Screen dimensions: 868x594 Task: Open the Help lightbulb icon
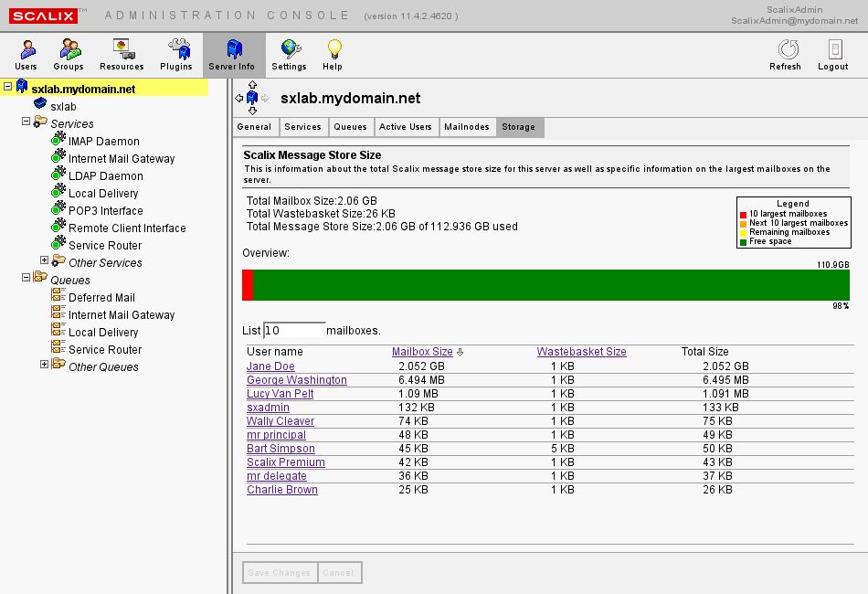(333, 54)
